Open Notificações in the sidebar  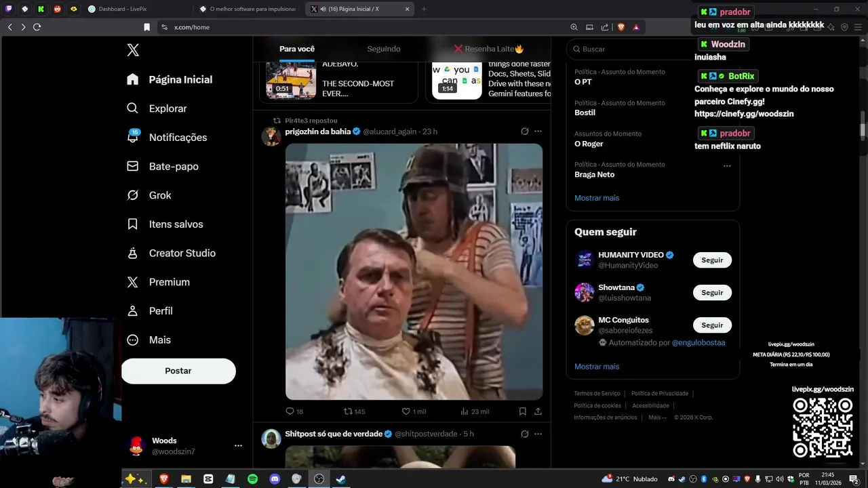[x=167, y=138]
